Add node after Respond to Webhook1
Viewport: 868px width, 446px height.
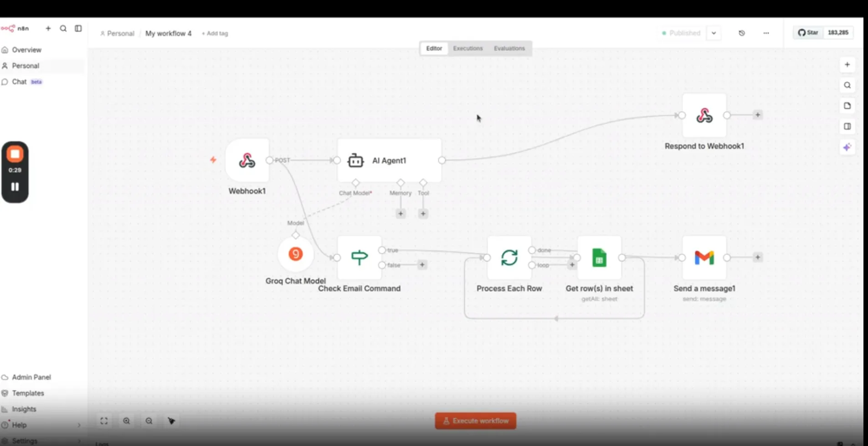click(x=757, y=115)
